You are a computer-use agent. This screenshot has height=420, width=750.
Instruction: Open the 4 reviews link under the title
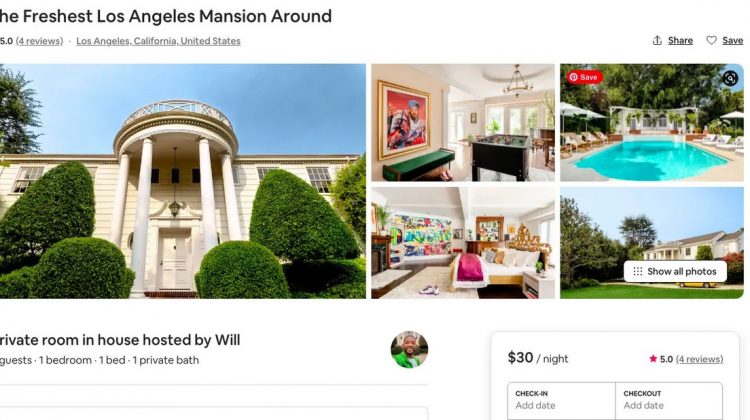pyautogui.click(x=39, y=41)
